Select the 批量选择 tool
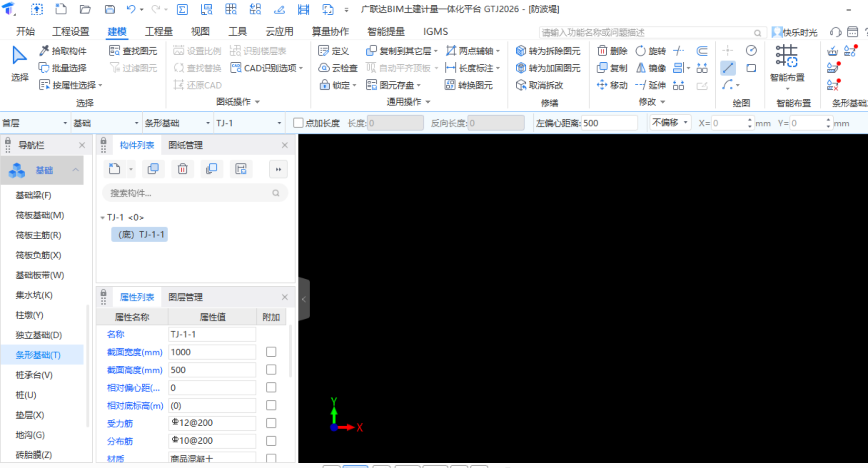The width and height of the screenshot is (868, 468). coord(63,68)
